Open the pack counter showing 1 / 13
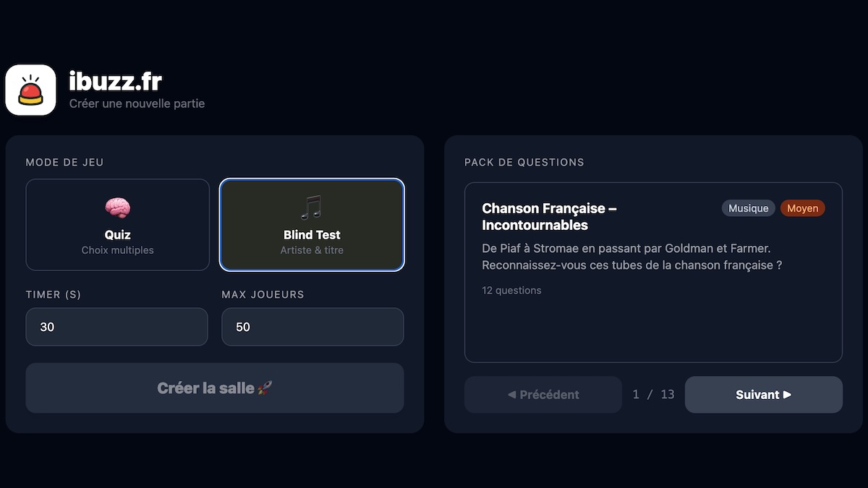This screenshot has width=868, height=488. 652,394
